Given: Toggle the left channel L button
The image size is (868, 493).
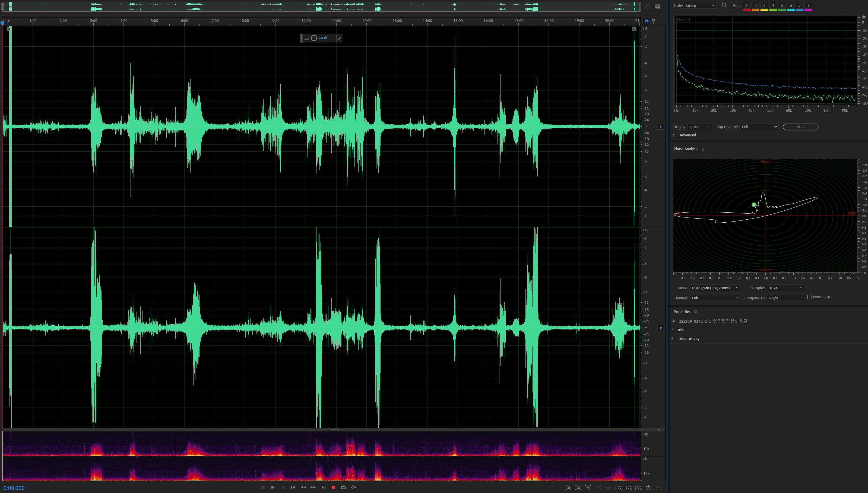Looking at the screenshot, I should 661,127.
